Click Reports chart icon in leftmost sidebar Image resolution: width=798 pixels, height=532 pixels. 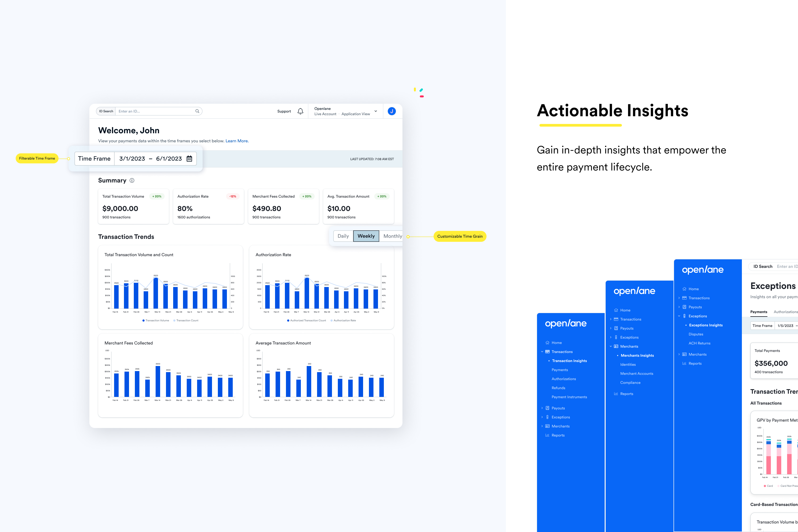[547, 435]
